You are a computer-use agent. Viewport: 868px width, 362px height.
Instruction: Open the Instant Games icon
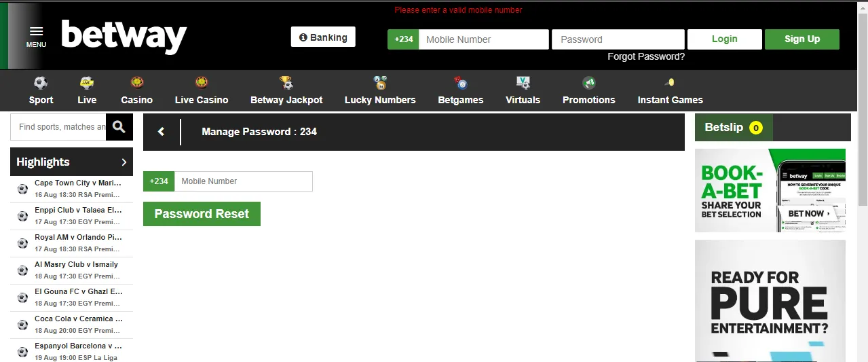click(670, 83)
